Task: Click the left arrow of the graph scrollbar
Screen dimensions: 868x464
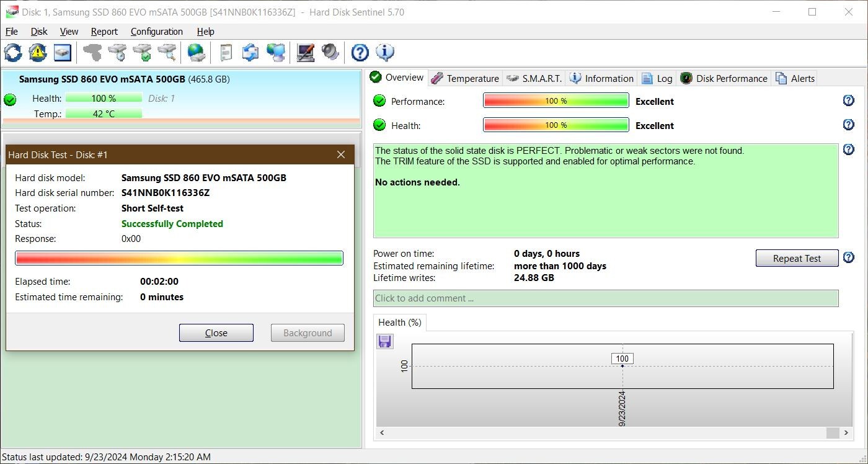Action: coord(382,433)
